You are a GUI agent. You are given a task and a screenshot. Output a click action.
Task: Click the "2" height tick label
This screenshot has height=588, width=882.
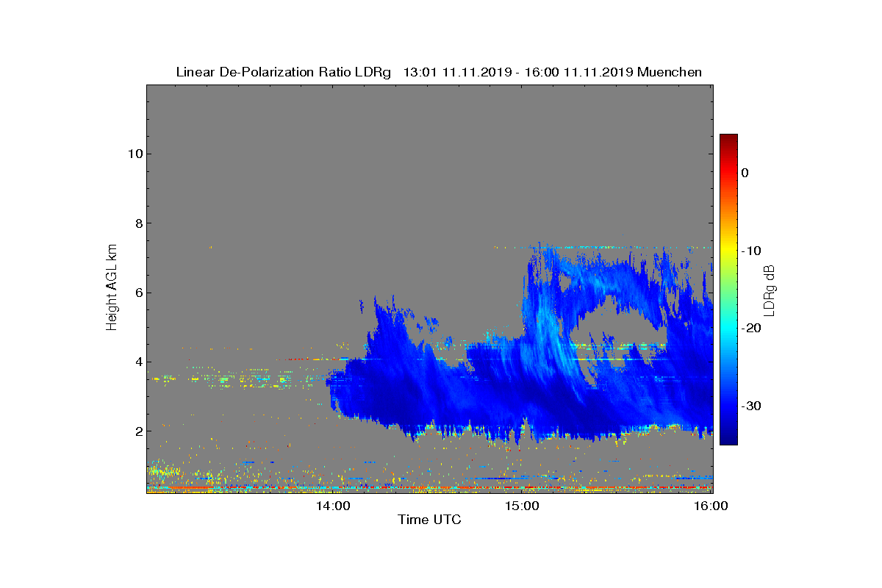coord(138,431)
